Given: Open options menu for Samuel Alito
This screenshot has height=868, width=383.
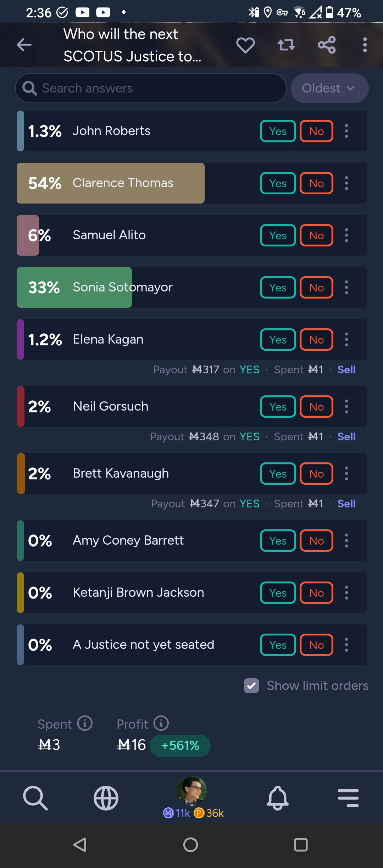Looking at the screenshot, I should [346, 235].
